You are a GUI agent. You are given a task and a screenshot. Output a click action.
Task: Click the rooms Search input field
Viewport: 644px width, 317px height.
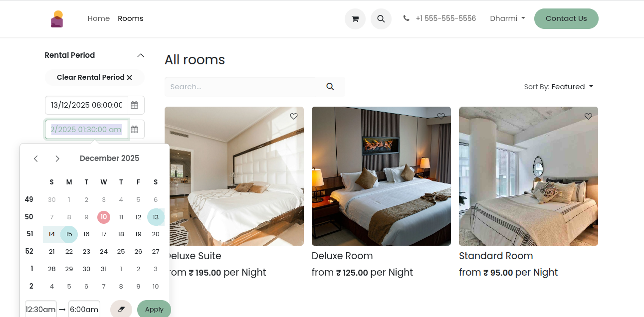click(x=240, y=87)
